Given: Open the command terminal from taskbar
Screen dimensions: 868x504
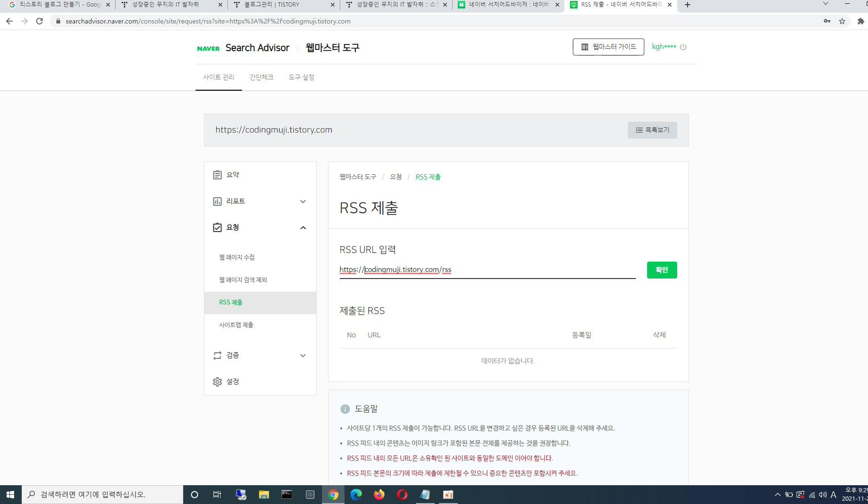Looking at the screenshot, I should [287, 495].
